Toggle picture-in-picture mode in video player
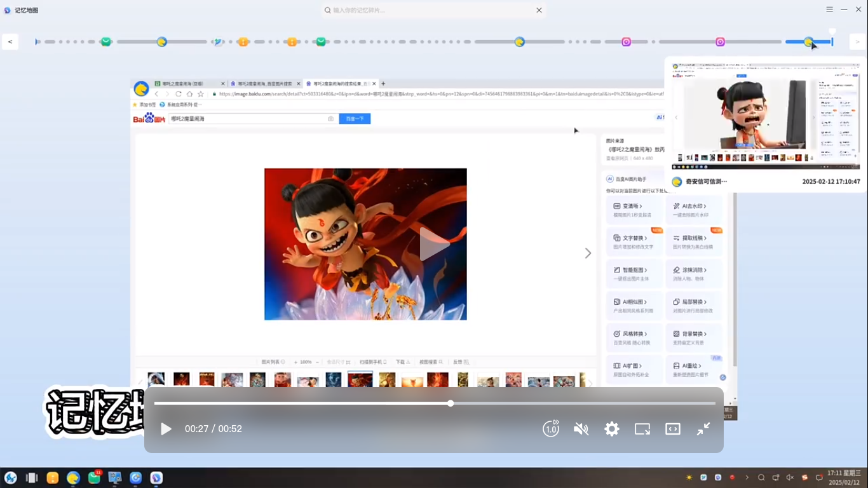Screen dimensions: 868x488 (642, 429)
